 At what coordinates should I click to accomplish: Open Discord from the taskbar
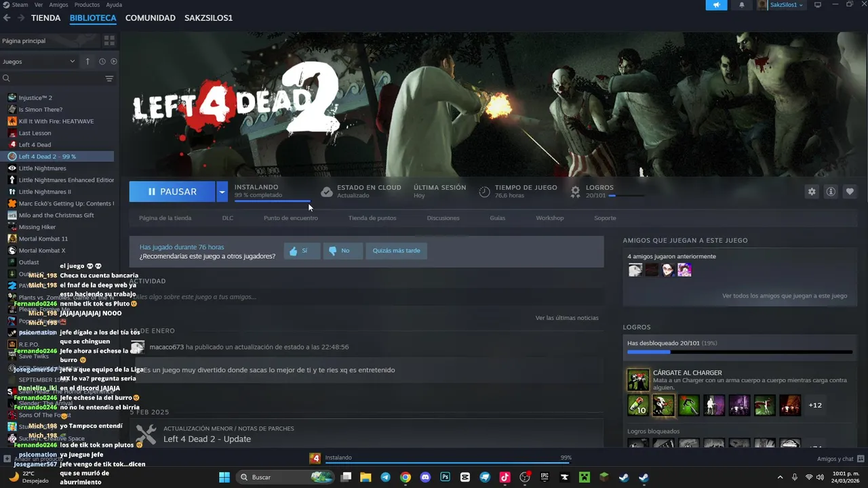click(425, 477)
